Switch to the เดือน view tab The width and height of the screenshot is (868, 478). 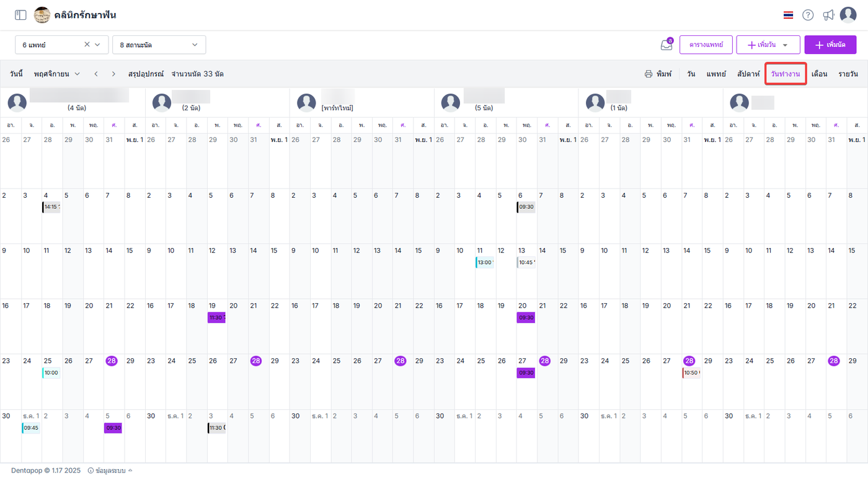coord(819,74)
